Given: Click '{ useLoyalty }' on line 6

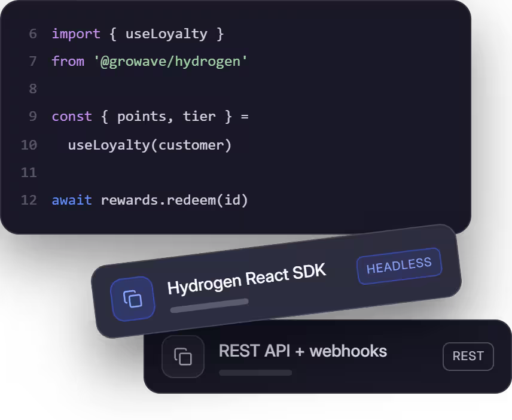Looking at the screenshot, I should point(166,34).
